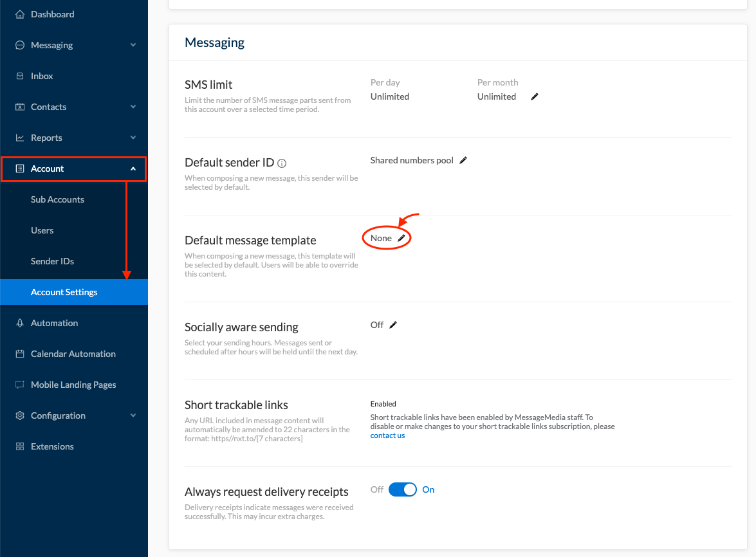Image resolution: width=756 pixels, height=557 pixels.
Task: Open Mobile Landing Pages from the sidebar
Action: pyautogui.click(x=73, y=385)
